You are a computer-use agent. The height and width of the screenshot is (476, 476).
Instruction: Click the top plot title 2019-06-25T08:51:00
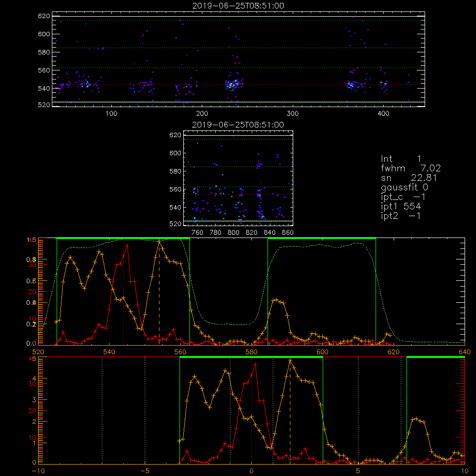point(238,6)
